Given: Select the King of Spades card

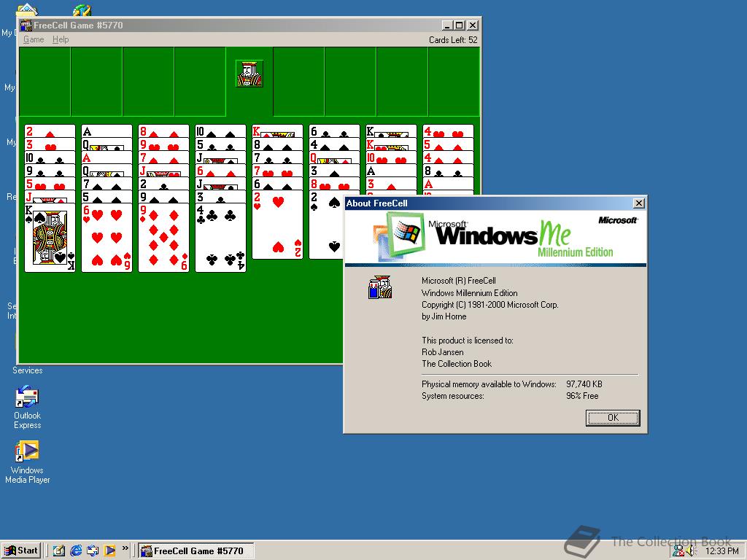Looking at the screenshot, I should (x=50, y=238).
